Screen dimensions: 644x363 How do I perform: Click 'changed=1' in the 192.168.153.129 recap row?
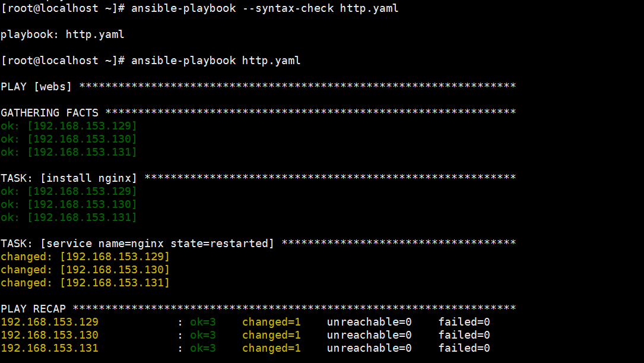271,322
